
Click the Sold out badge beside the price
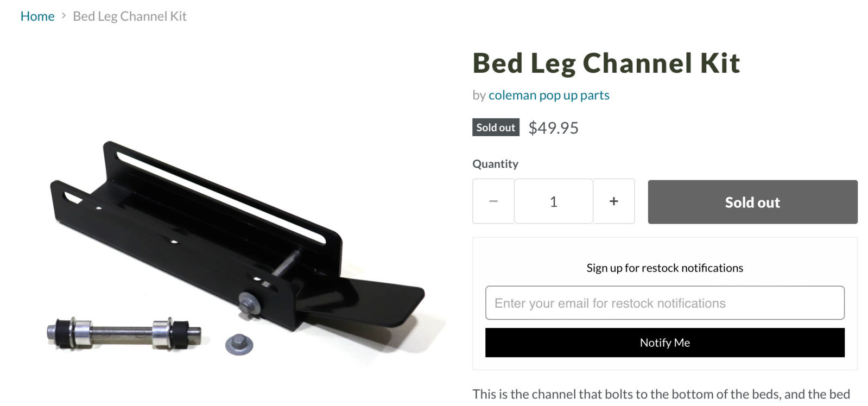coord(496,128)
